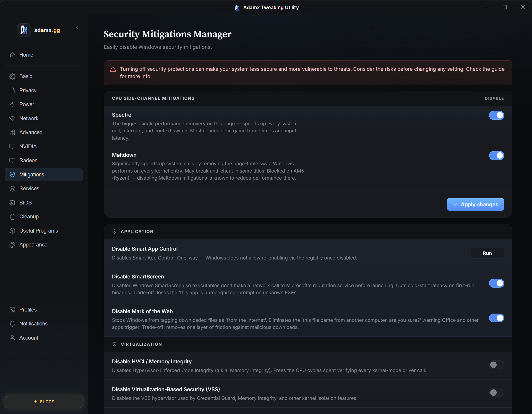Click the red security warning banner text
532x414 pixels.
pyautogui.click(x=312, y=73)
